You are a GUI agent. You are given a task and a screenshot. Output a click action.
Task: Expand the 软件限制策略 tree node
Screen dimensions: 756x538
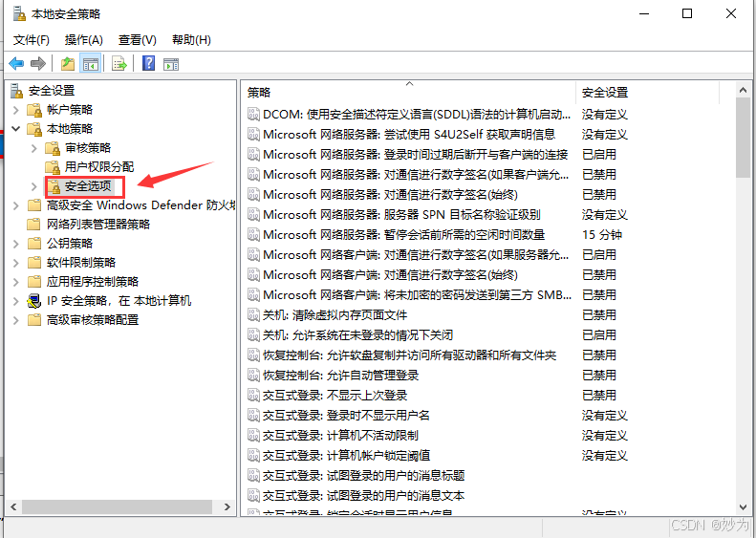16,263
